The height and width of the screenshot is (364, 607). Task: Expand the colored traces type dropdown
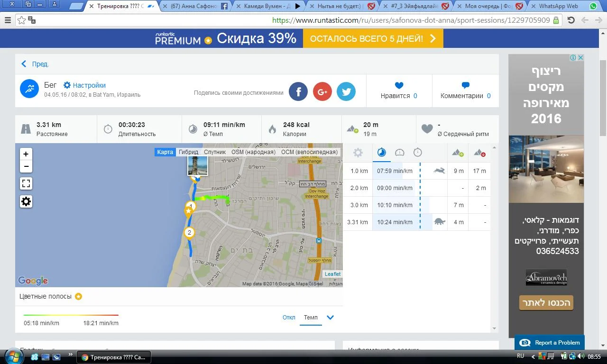coord(331,318)
